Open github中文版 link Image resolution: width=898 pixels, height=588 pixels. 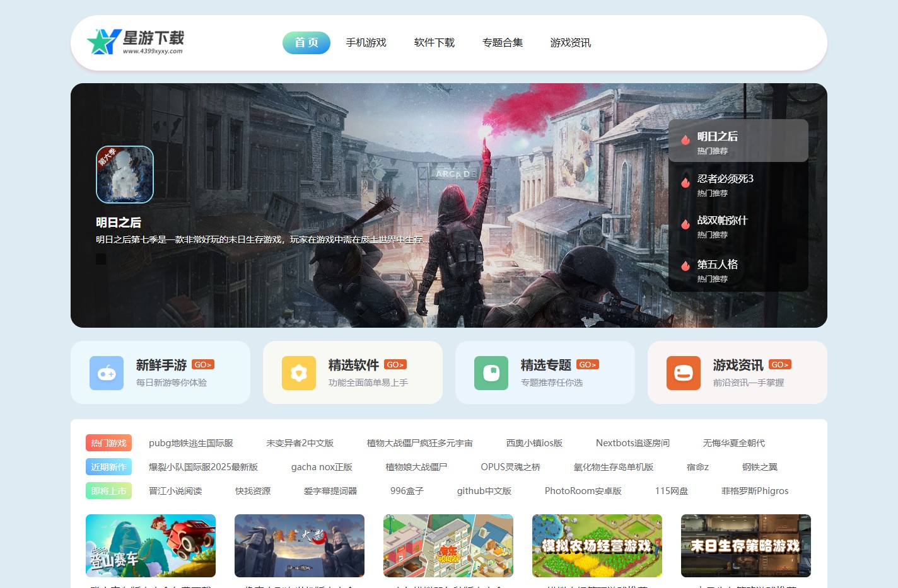484,491
